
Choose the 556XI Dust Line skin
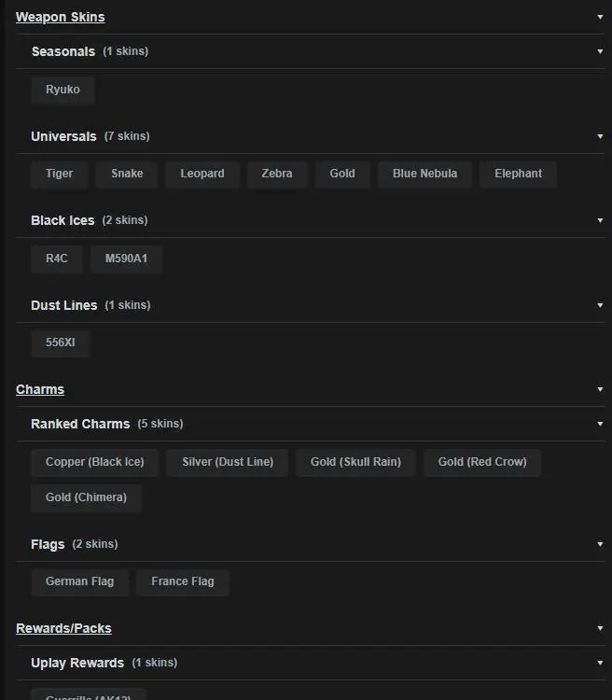pos(60,343)
